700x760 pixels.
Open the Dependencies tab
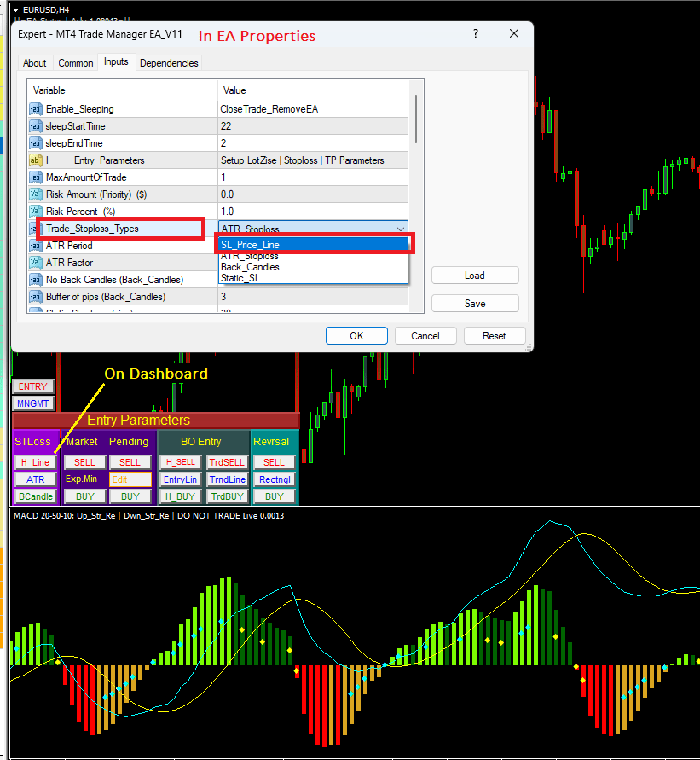[169, 63]
